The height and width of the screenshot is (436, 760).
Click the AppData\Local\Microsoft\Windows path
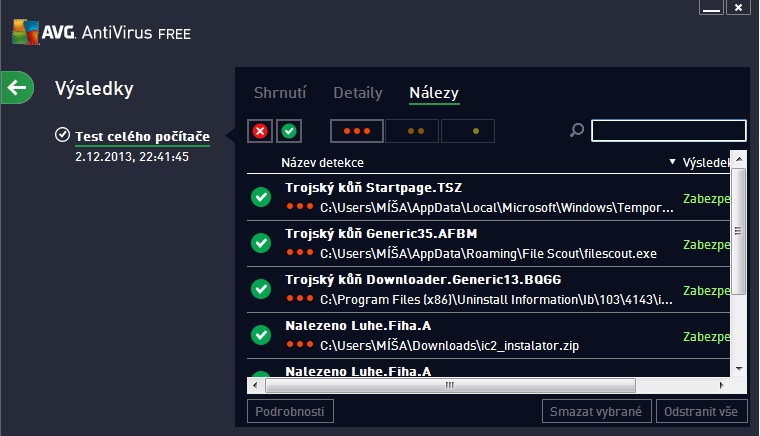click(x=497, y=208)
